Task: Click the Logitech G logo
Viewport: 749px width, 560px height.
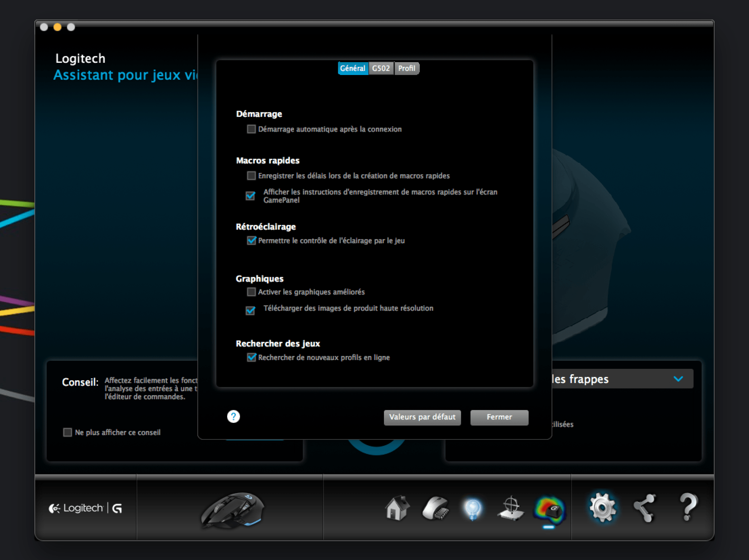Action: pos(86,508)
